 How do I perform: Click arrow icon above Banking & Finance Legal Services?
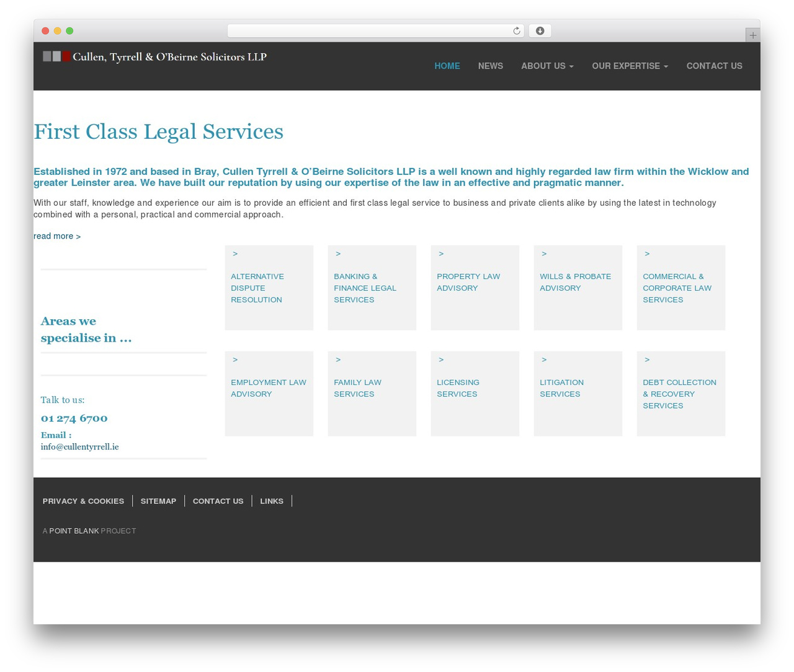click(338, 254)
